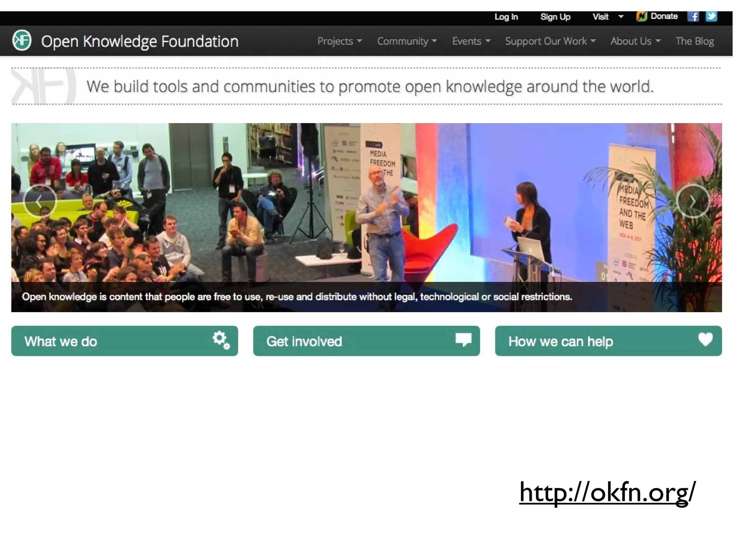Click the Sign Up link
This screenshot has width=747, height=560.
pos(555,17)
